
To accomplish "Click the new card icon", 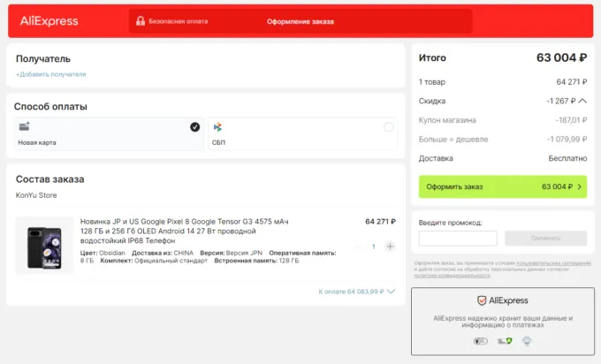I will pos(24,127).
